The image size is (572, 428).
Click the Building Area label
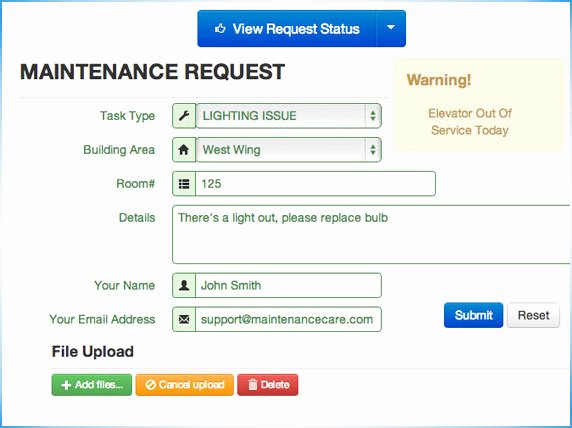pos(119,150)
